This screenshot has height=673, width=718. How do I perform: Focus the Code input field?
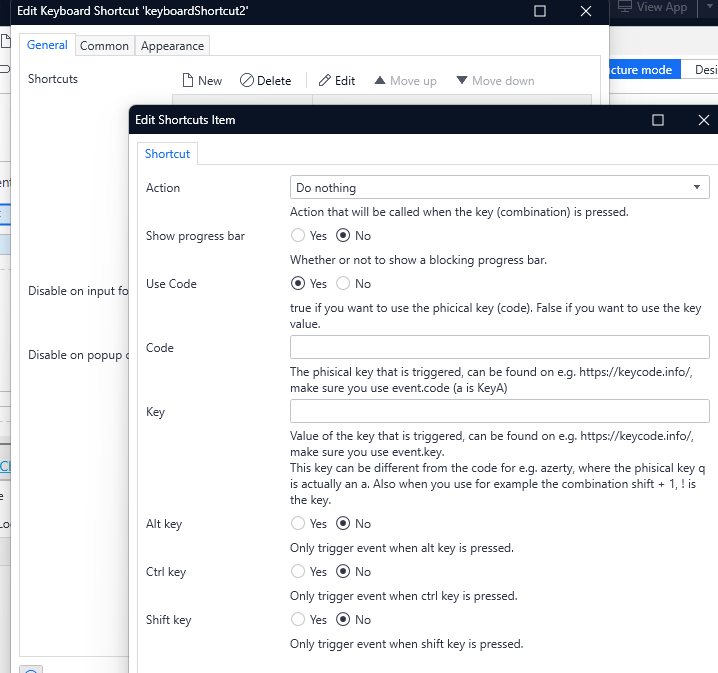tap(500, 347)
